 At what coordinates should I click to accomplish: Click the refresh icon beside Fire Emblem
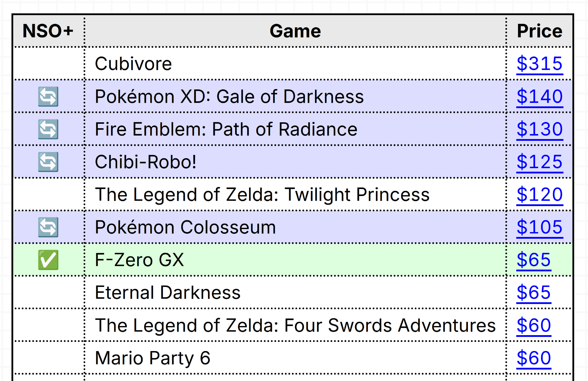(48, 129)
